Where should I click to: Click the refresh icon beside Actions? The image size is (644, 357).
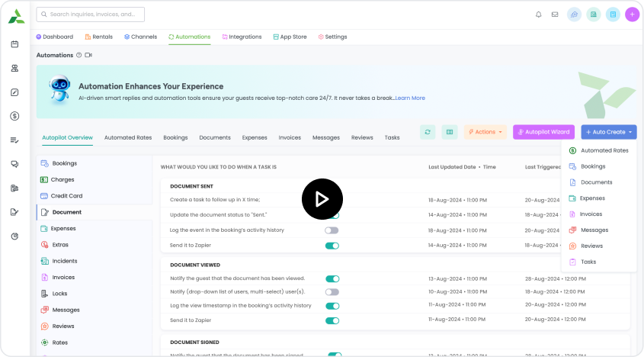428,132
